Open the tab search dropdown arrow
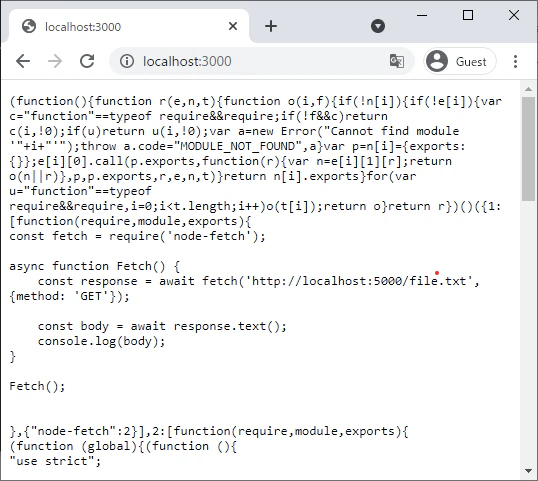The width and height of the screenshot is (538, 481). [378, 26]
